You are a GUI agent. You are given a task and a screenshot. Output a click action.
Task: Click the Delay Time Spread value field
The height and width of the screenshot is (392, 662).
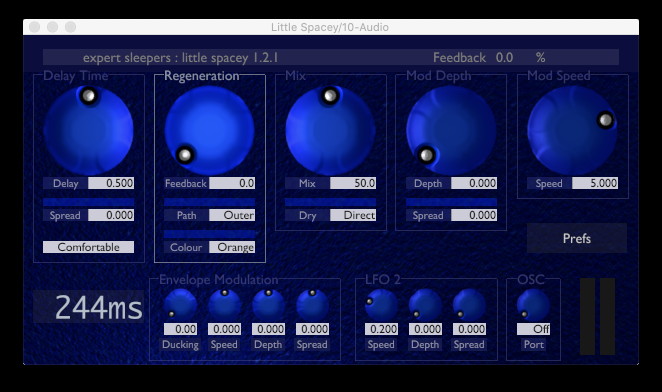(x=111, y=215)
